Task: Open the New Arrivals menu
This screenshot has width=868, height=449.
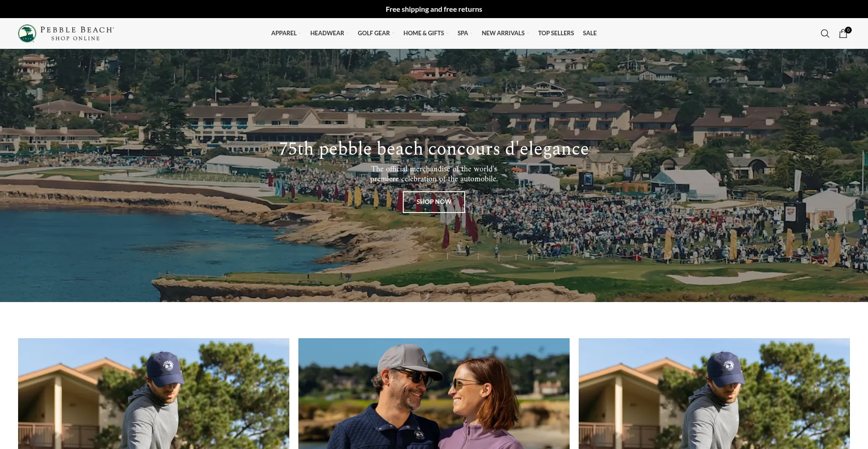Action: (x=503, y=33)
